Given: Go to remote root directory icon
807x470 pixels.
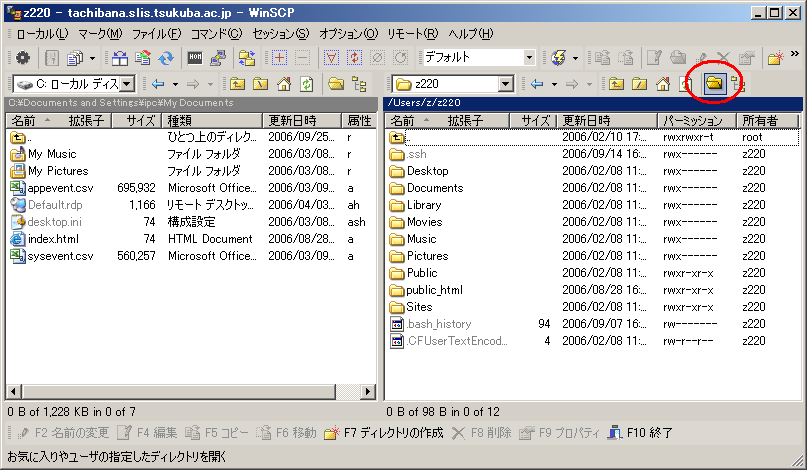Looking at the screenshot, I should [639, 84].
